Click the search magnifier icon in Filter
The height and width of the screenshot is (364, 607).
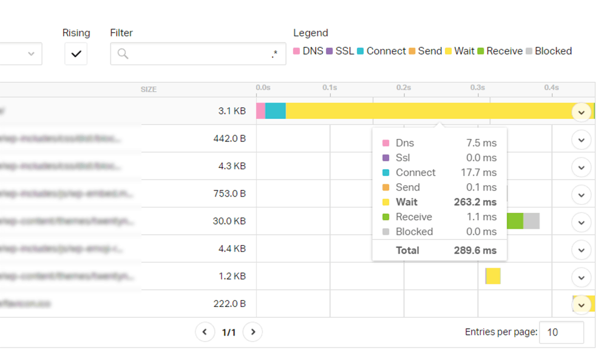point(123,54)
